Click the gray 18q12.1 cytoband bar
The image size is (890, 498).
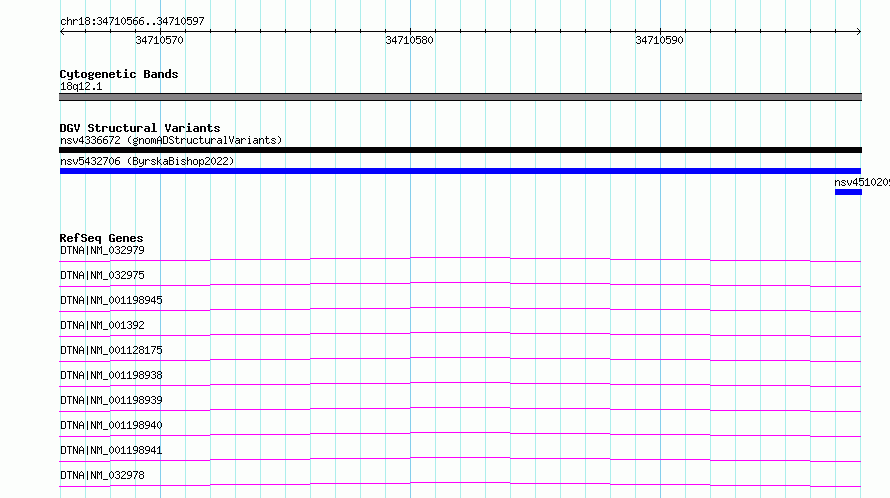(460, 97)
